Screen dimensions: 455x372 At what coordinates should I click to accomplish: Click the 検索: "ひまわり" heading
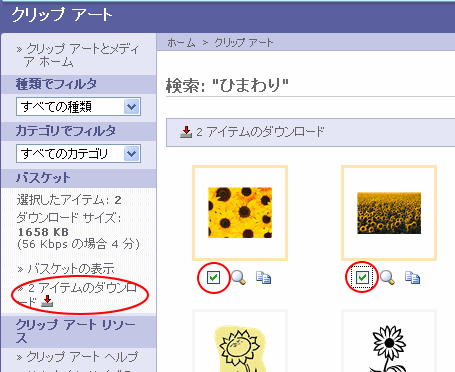(x=227, y=85)
